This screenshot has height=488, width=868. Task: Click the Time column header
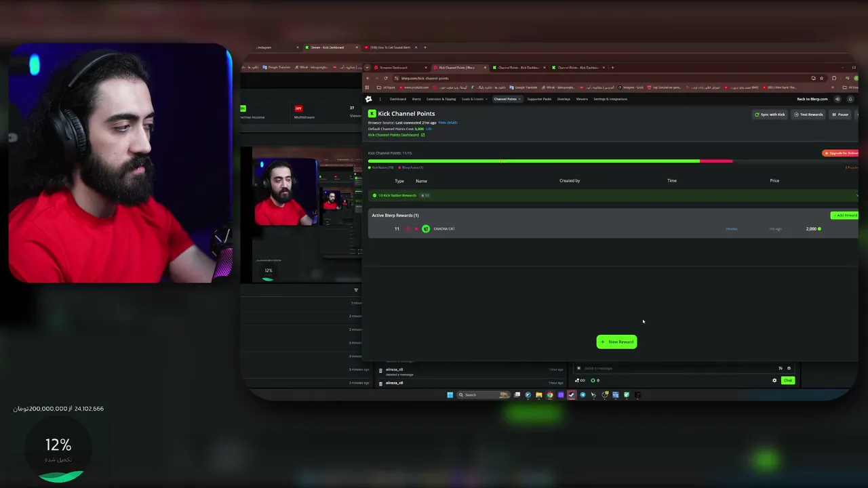point(672,181)
